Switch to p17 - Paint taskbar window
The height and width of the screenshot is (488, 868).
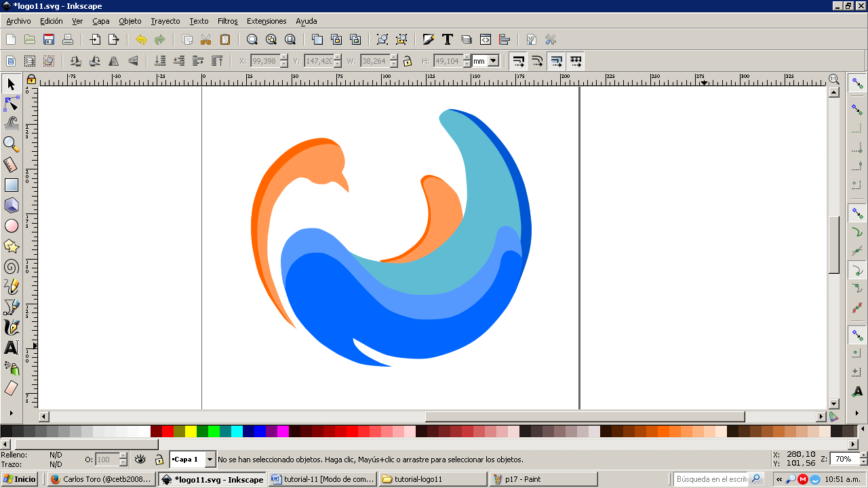pyautogui.click(x=543, y=479)
